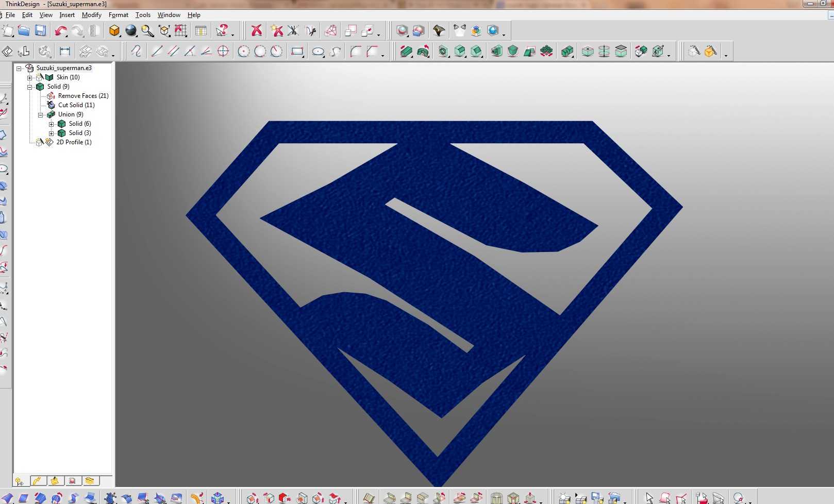This screenshot has width=834, height=504.
Task: Expand the Skin (10) tree node
Action: pyautogui.click(x=30, y=77)
